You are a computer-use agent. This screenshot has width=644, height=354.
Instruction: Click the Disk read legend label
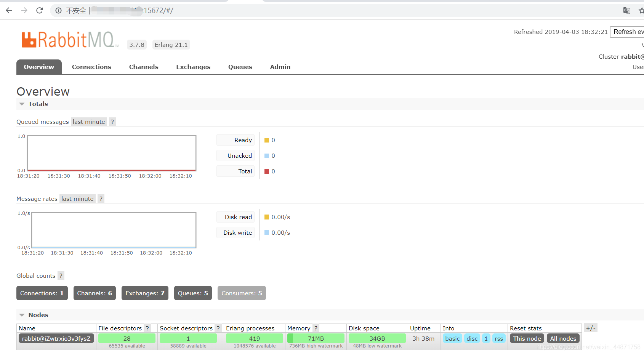point(235,217)
